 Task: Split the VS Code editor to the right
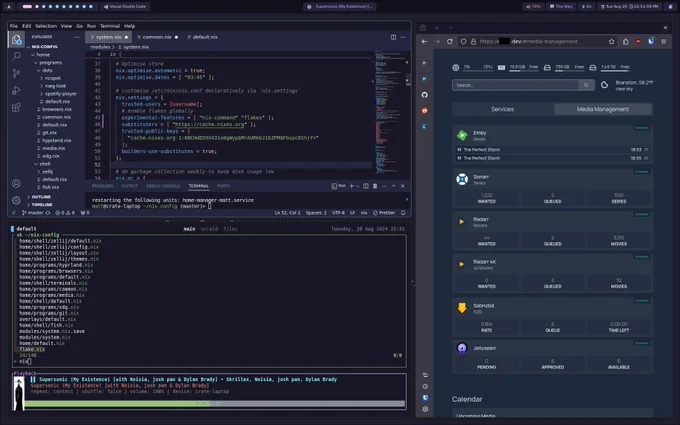pos(393,37)
